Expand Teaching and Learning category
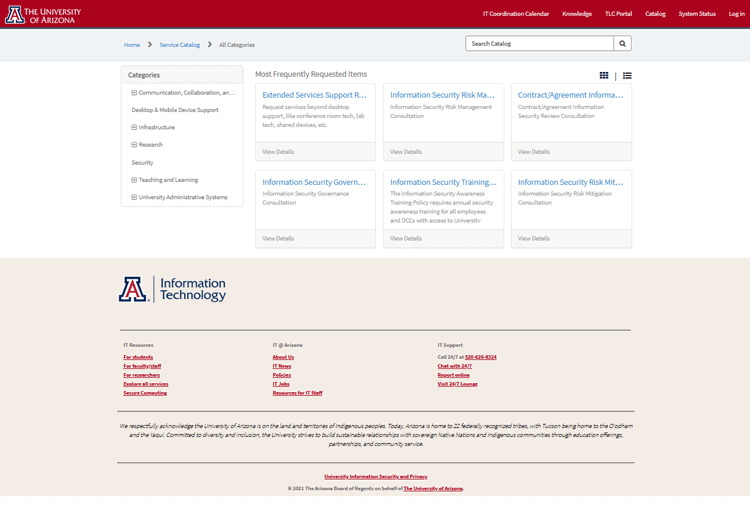The width and height of the screenshot is (750, 509). pos(134,180)
